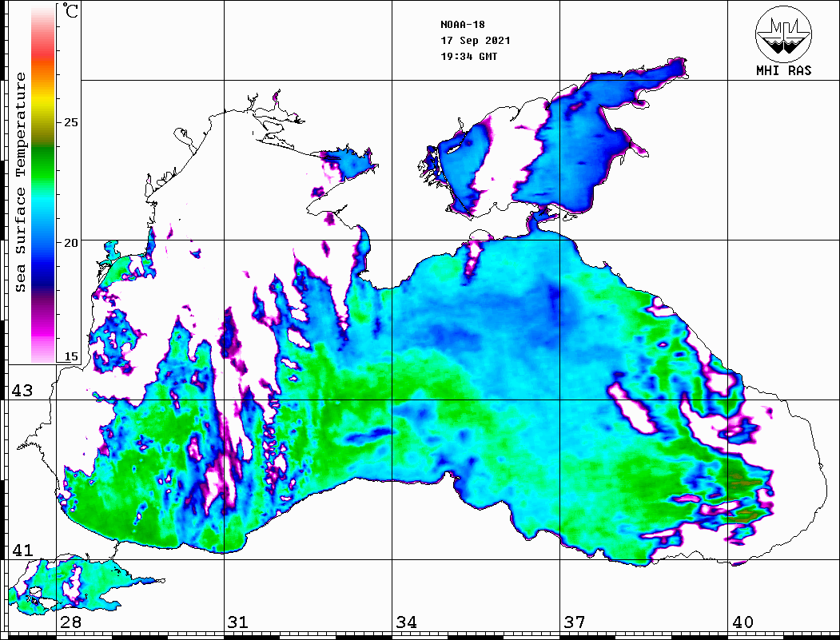Click the Sea Surface Temperature vertical label
This screenshot has height=640, width=840.
(x=20, y=182)
